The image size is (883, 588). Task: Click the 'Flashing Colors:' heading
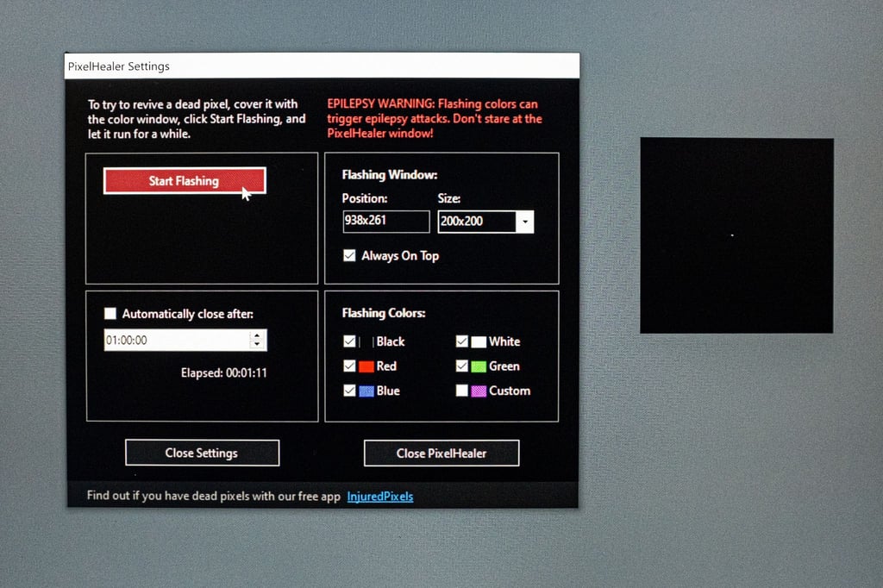coord(384,313)
